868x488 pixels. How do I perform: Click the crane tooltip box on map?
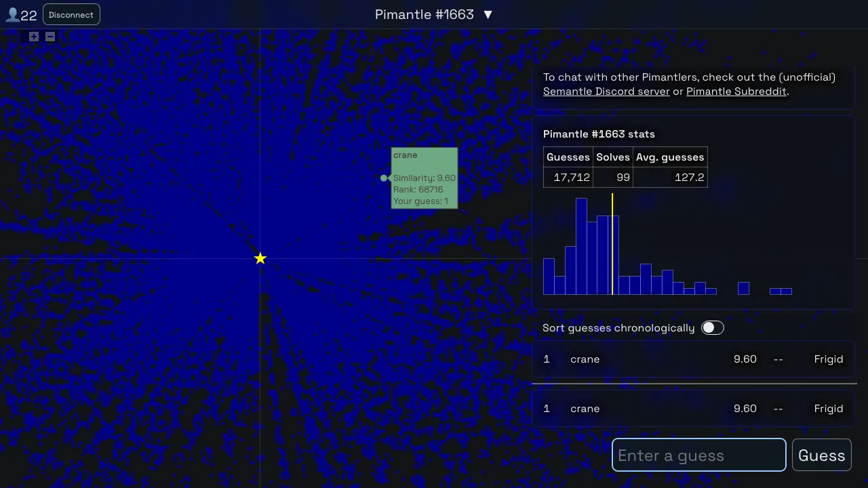click(x=425, y=178)
